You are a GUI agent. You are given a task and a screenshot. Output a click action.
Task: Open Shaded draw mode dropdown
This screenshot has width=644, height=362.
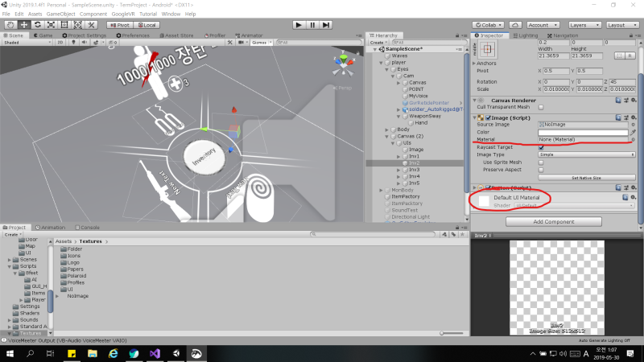pos(27,43)
